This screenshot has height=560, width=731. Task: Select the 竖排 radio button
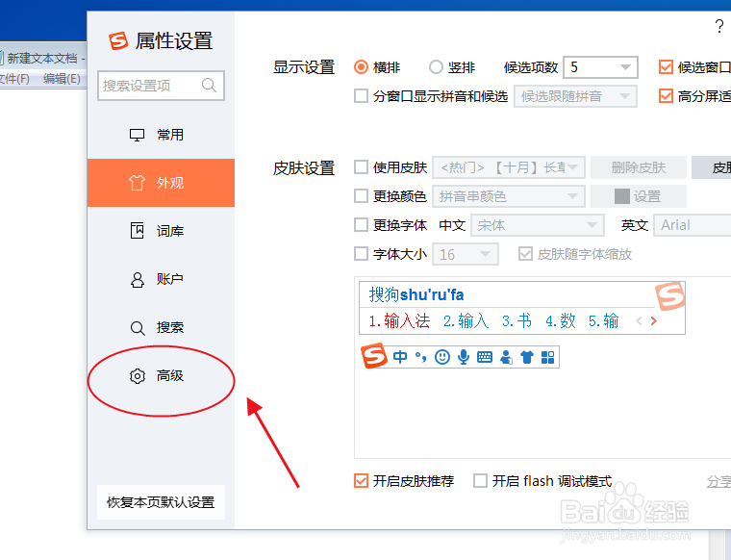[x=436, y=67]
